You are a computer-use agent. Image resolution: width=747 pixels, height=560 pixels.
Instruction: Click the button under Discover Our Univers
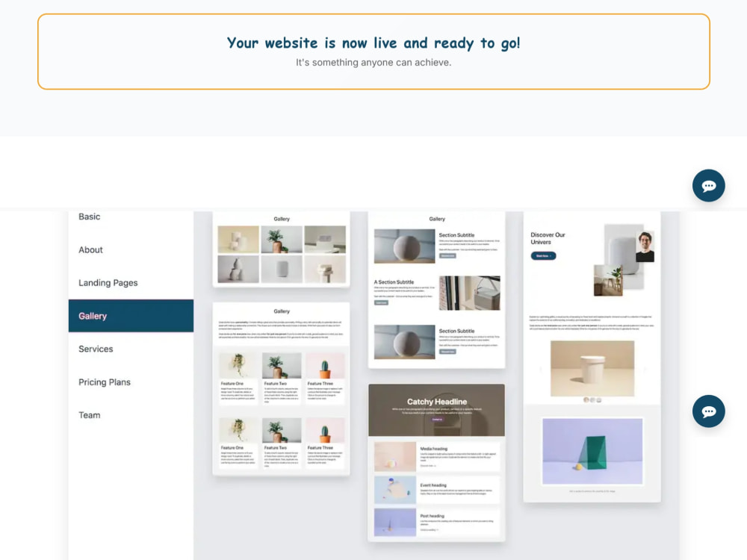[x=543, y=255]
